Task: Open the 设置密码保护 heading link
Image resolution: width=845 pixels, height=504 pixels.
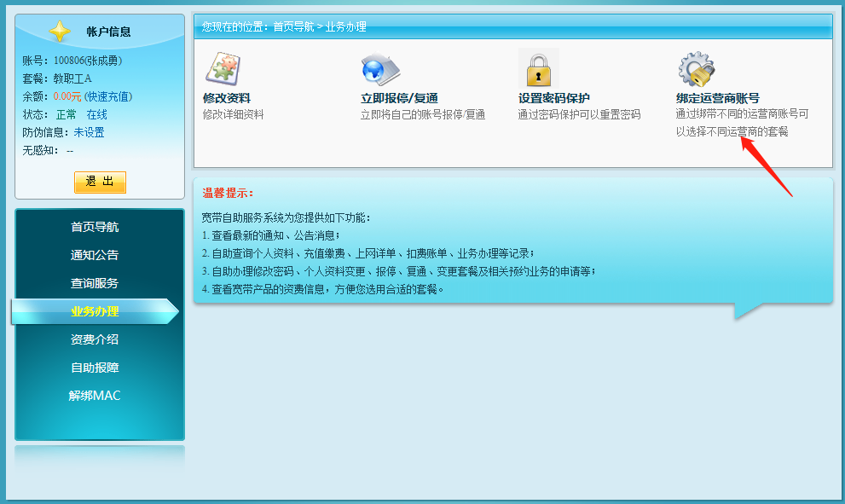Action: pos(554,98)
